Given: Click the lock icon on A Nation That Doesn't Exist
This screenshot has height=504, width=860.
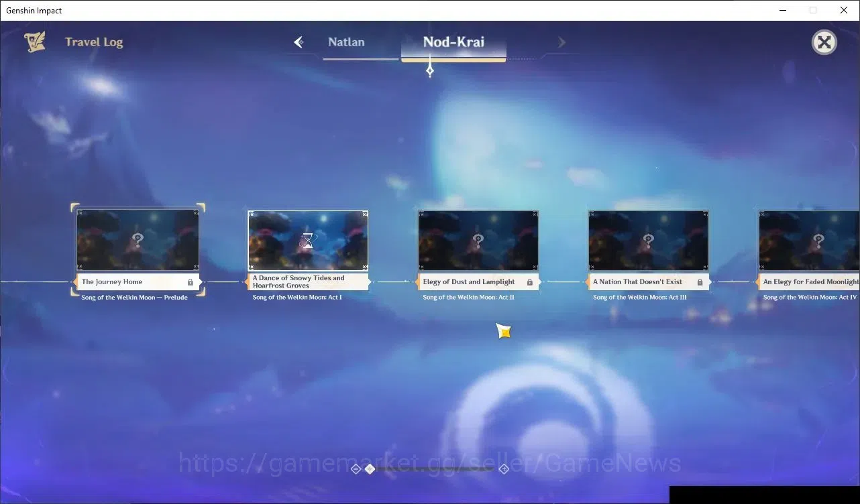Looking at the screenshot, I should pyautogui.click(x=700, y=282).
